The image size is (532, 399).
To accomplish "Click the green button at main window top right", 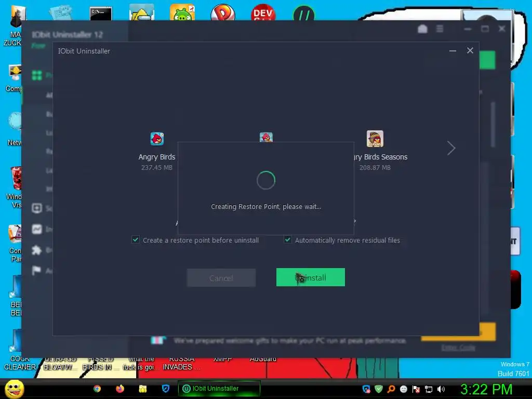I will click(x=487, y=60).
